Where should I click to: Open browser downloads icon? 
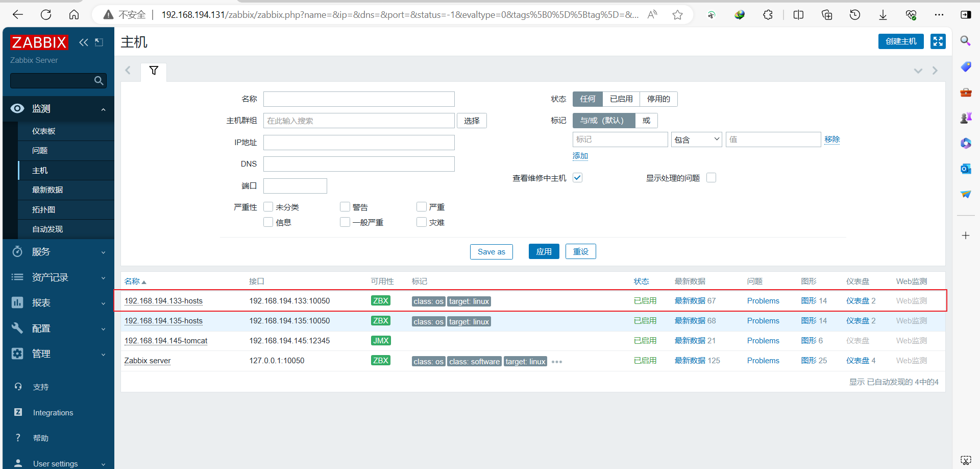tap(883, 15)
